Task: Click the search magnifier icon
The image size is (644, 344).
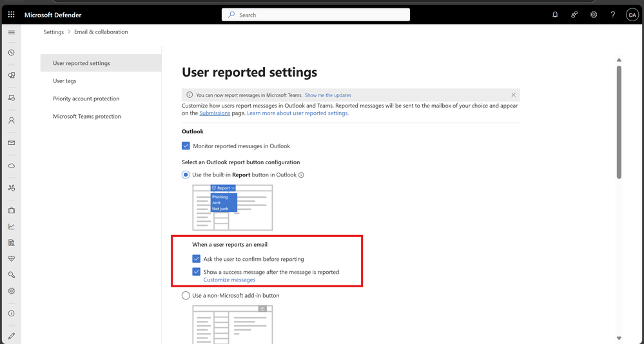Action: (231, 15)
